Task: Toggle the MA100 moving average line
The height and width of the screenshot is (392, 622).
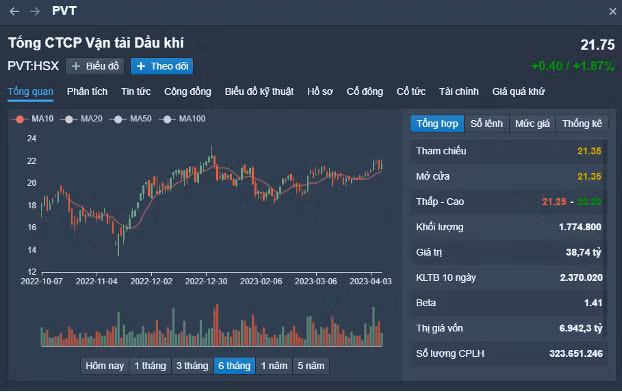Action: pyautogui.click(x=183, y=119)
